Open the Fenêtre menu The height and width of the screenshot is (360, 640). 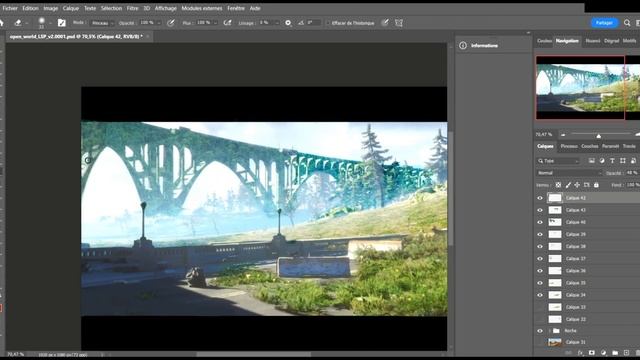point(236,8)
